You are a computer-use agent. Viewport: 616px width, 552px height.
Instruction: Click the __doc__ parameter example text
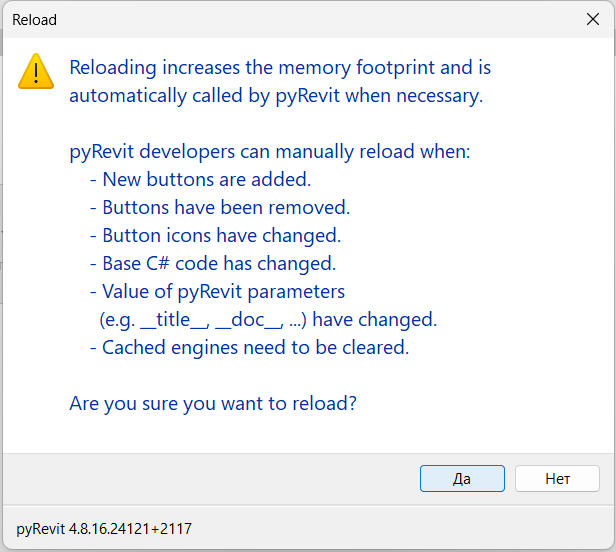pyautogui.click(x=249, y=321)
